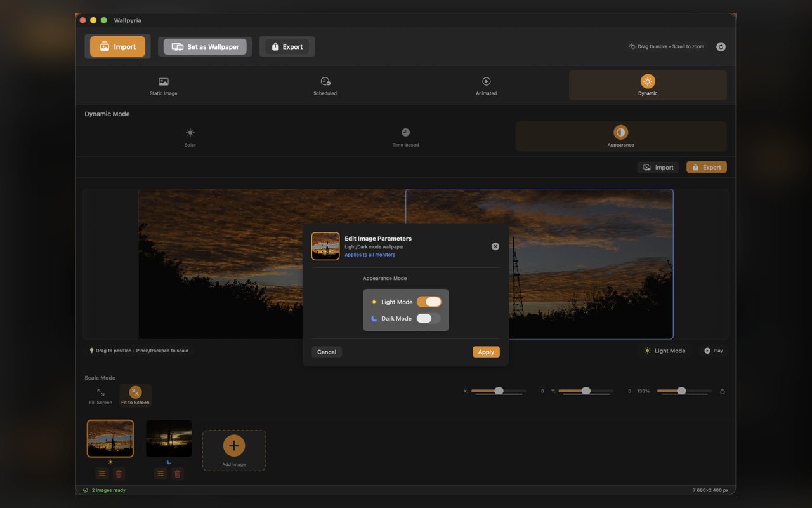The width and height of the screenshot is (812, 508).
Task: Click the top toolbar Export button
Action: (x=287, y=46)
